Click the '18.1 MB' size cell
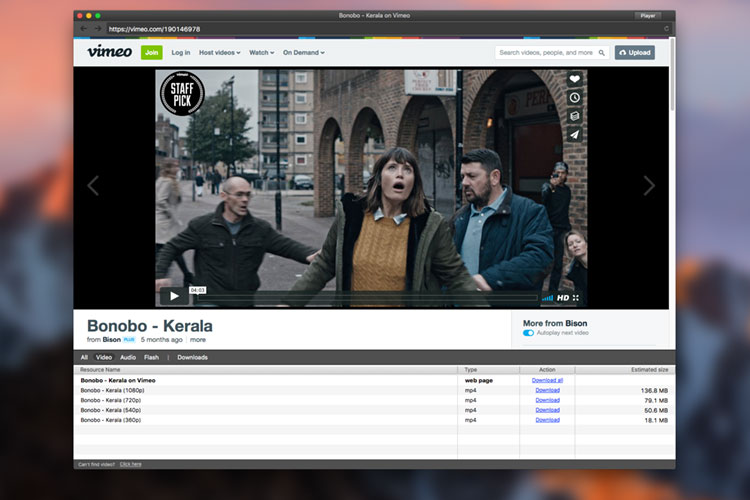Screen dimensions: 750x500 click(x=656, y=421)
